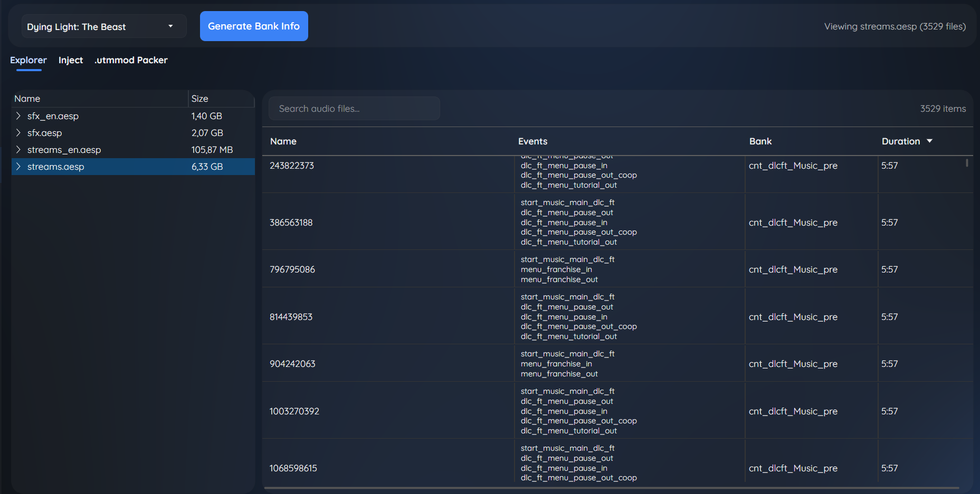The width and height of the screenshot is (980, 494).
Task: Expand the streams_en.aesp chevron
Action: (18, 150)
